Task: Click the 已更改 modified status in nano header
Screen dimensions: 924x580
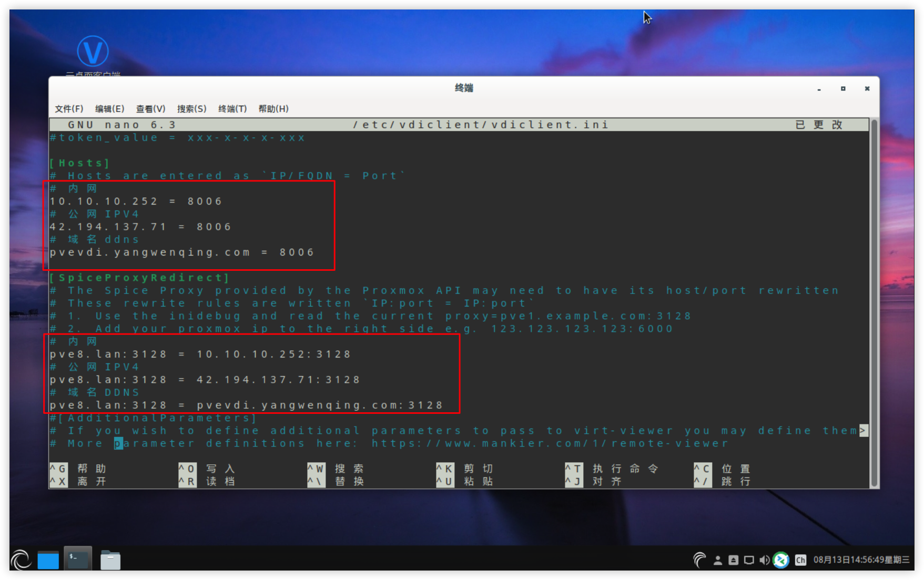Action: click(x=819, y=125)
